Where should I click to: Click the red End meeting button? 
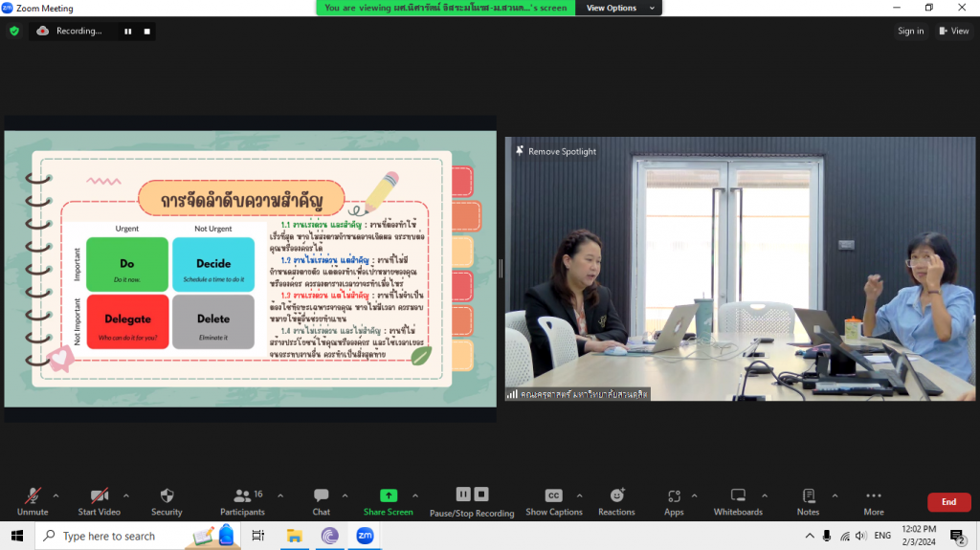point(947,501)
